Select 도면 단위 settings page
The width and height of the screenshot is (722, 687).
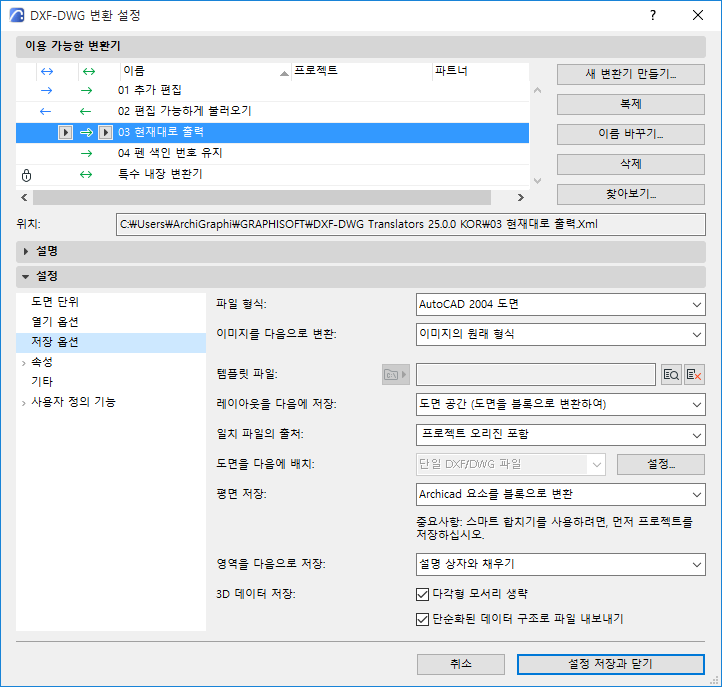(55, 302)
